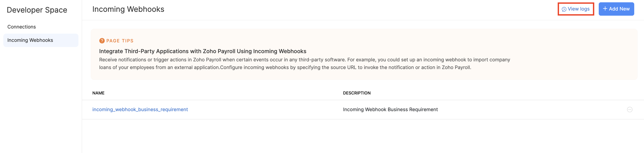Click the Developer Space sidebar heading
The width and height of the screenshot is (644, 153).
37,10
